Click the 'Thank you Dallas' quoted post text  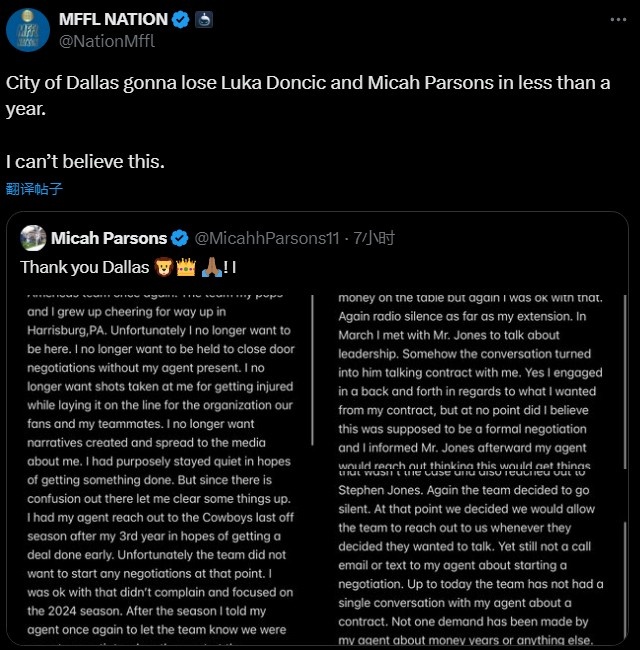(84, 268)
